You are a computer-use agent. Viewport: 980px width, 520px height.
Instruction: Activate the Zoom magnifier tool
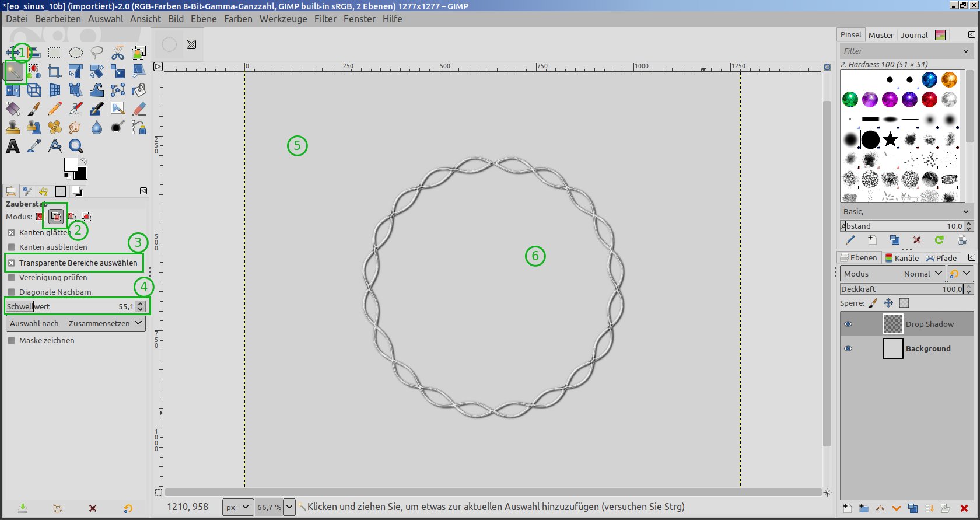tap(76, 146)
